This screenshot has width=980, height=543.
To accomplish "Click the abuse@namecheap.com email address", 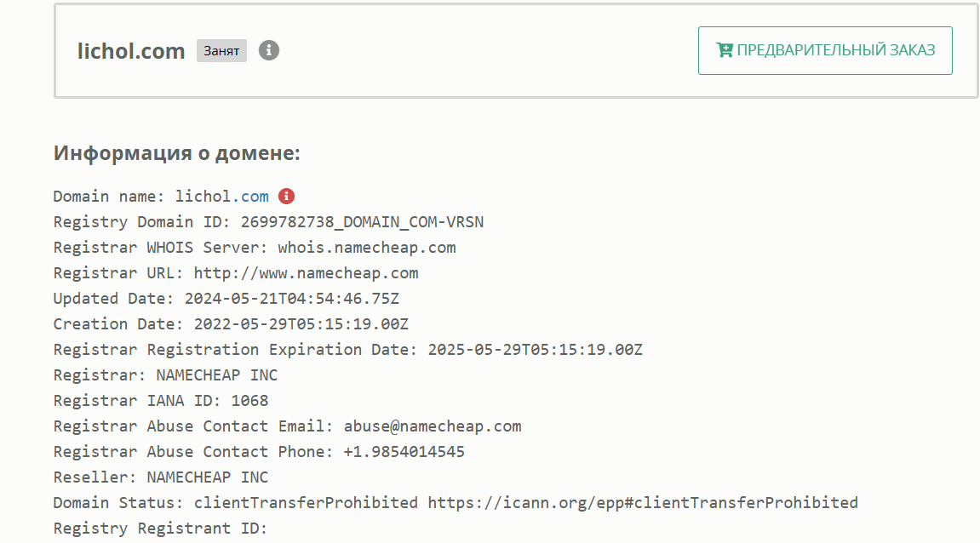I will pos(433,426).
